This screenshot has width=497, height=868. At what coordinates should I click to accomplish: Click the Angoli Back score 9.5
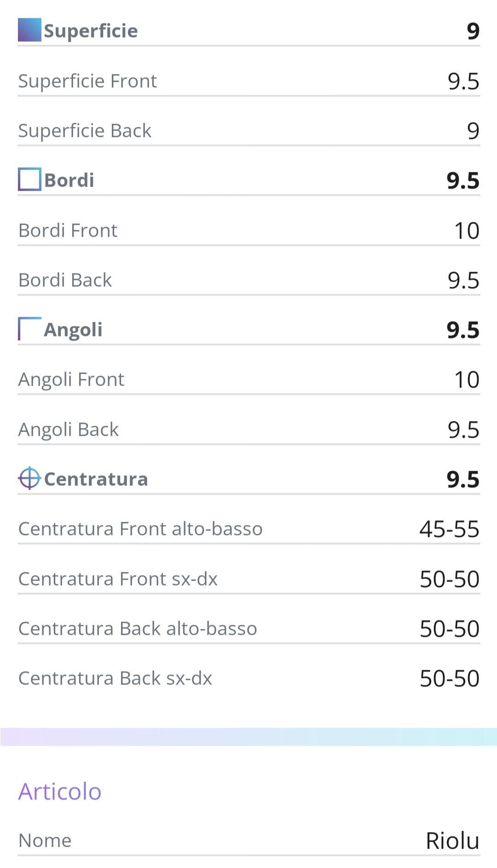pos(464,430)
